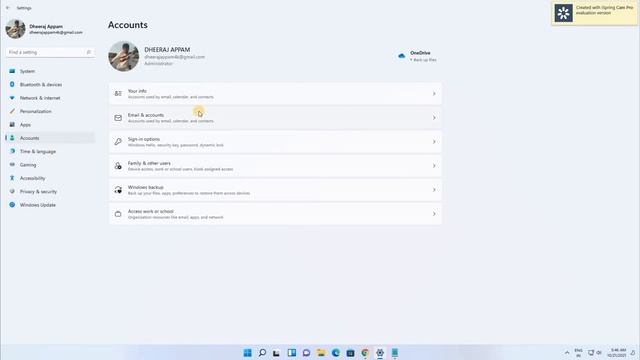Expand the Sign-in options chevron

434,142
